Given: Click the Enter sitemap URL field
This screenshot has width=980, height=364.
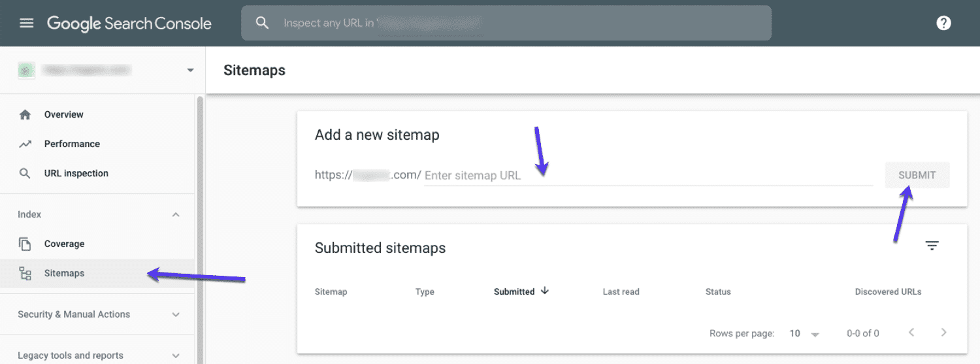Looking at the screenshot, I should [x=647, y=175].
